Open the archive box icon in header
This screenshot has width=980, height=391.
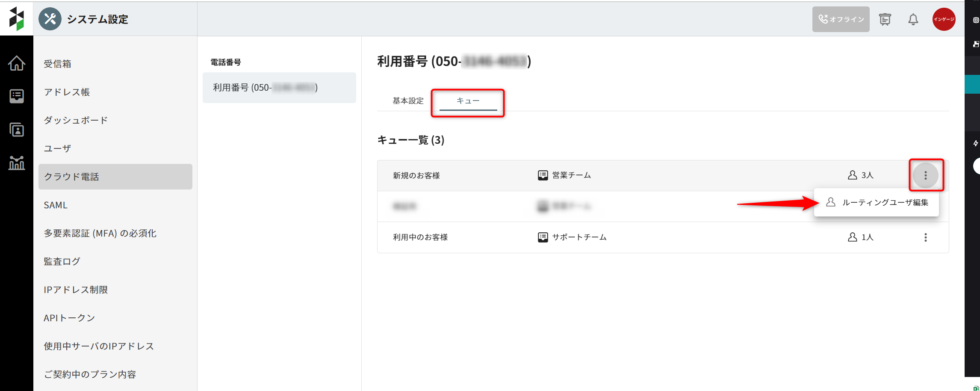tap(885, 19)
